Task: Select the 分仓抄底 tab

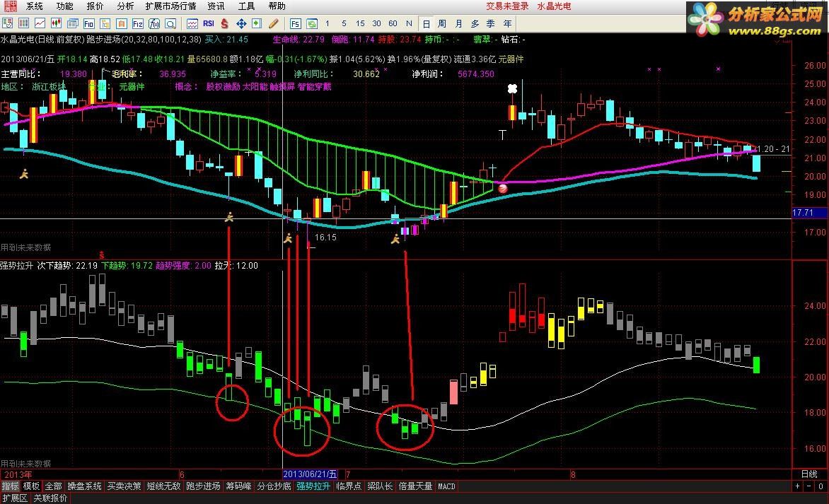Action: tap(274, 486)
